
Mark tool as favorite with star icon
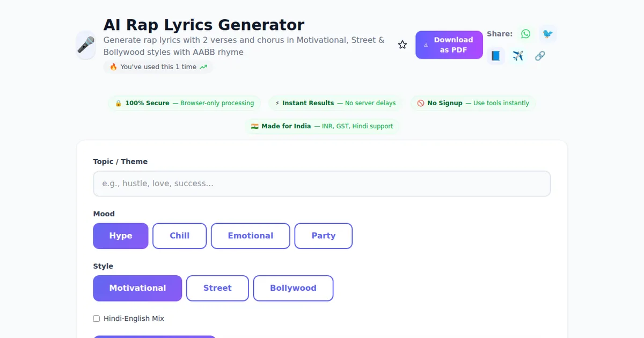click(402, 45)
